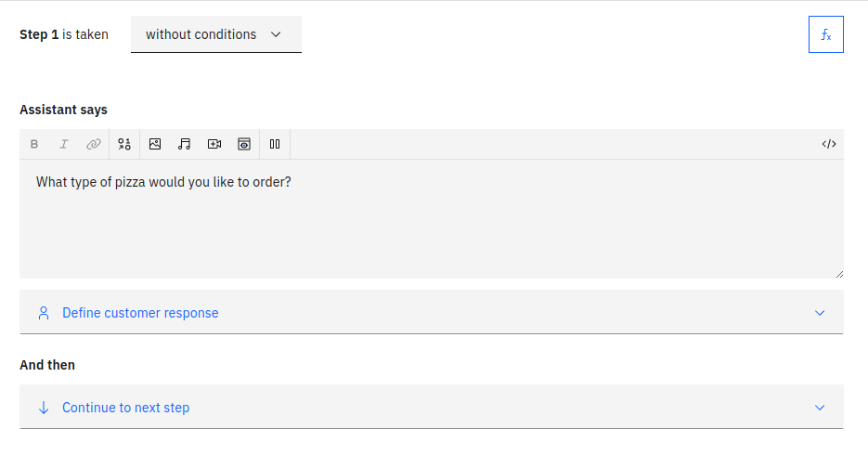Image resolution: width=868 pixels, height=455 pixels.
Task: Click the insert variable icon
Action: point(124,144)
